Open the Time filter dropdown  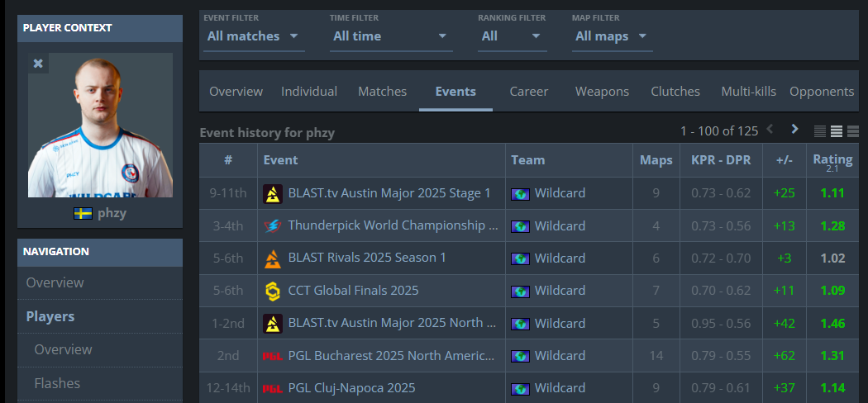point(391,36)
